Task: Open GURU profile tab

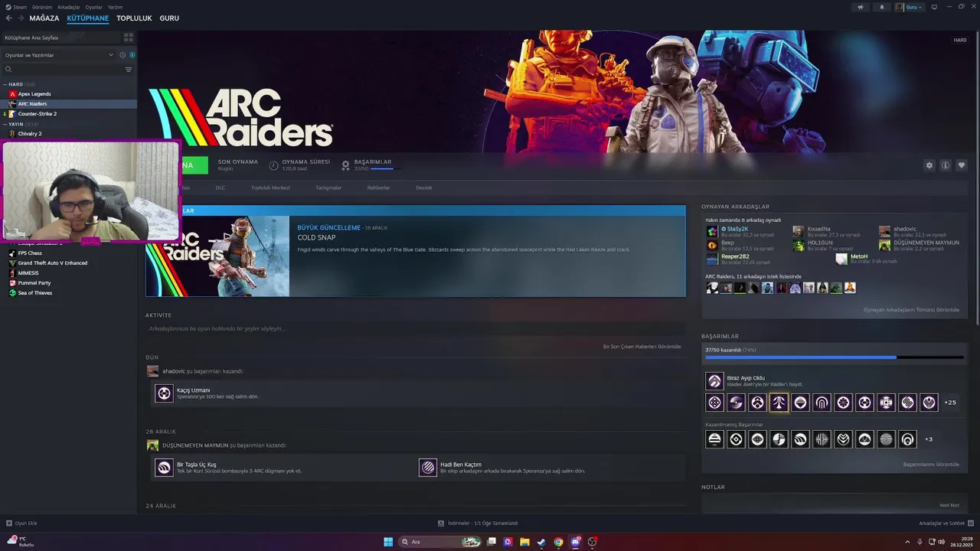Action: coord(169,18)
